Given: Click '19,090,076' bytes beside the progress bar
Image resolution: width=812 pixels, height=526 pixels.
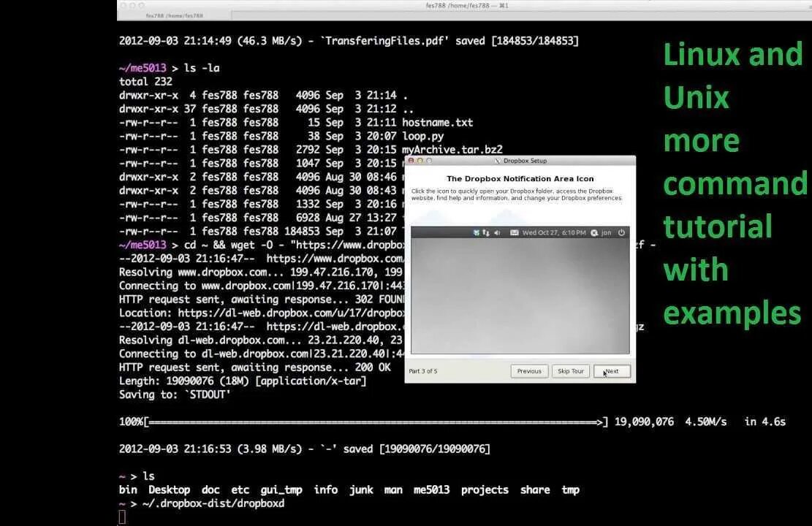Looking at the screenshot, I should click(x=644, y=422).
